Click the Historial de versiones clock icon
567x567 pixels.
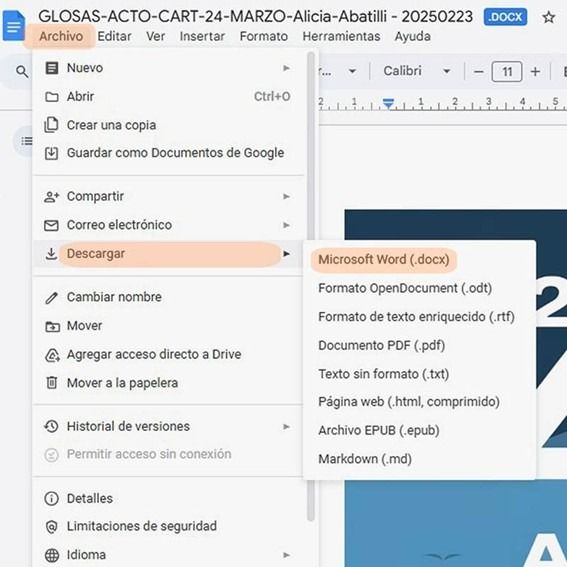51,427
